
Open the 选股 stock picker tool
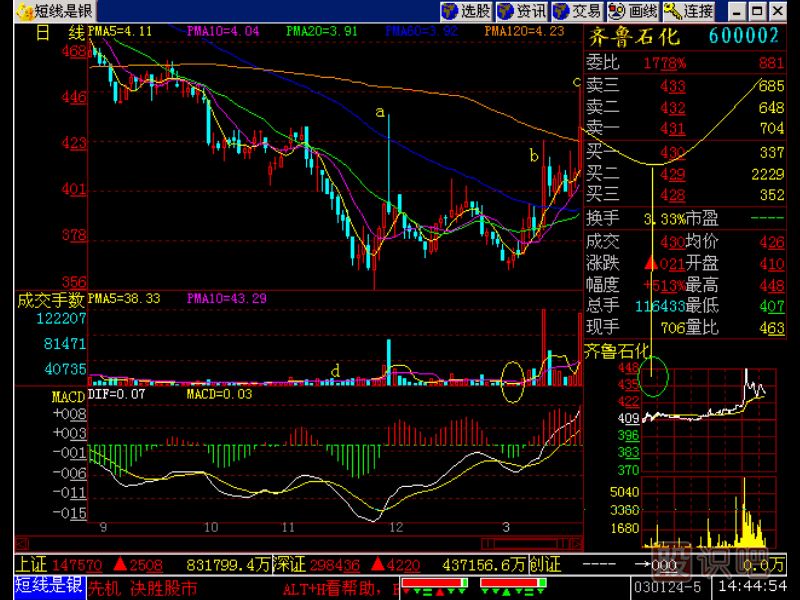467,11
